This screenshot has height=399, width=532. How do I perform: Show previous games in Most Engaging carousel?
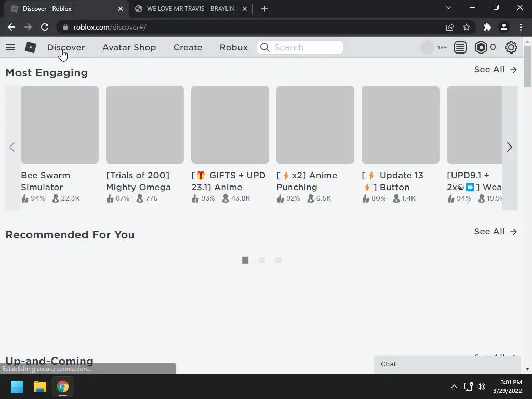pos(12,147)
